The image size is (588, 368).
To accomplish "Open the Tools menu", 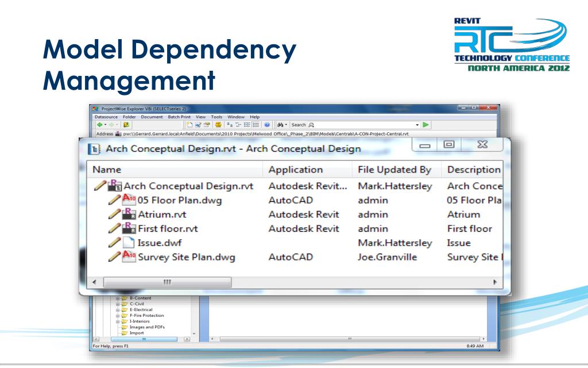I will [216, 117].
